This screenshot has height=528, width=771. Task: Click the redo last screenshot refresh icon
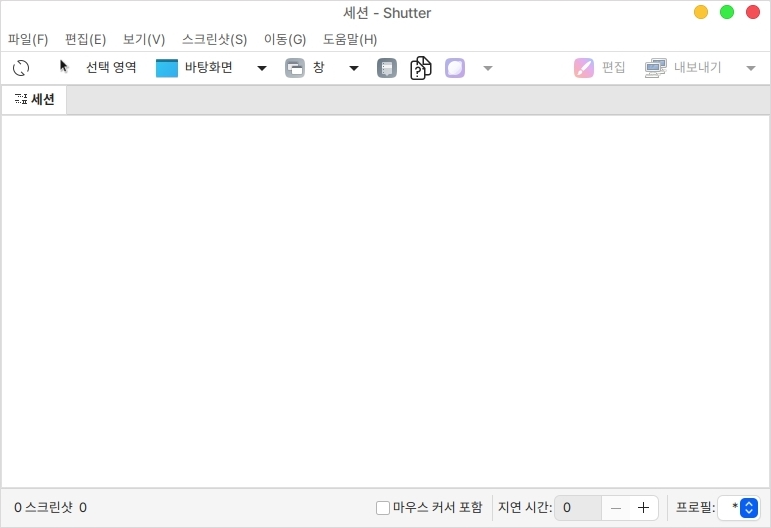tap(22, 68)
